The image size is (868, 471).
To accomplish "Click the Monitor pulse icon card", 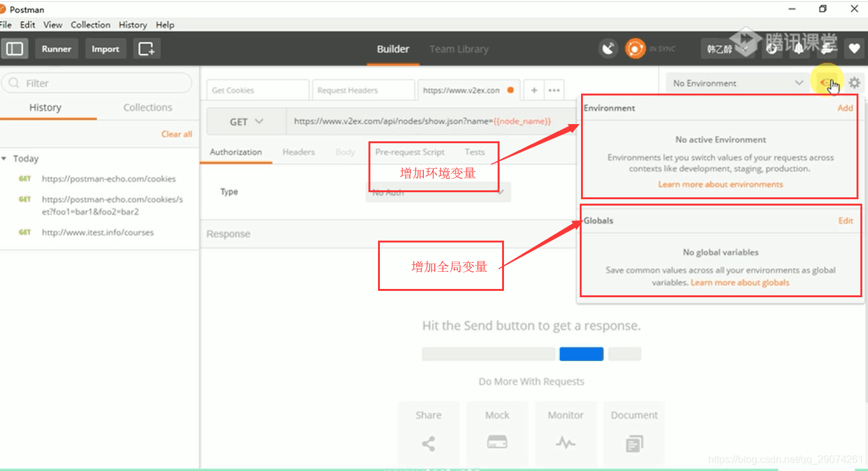I will [x=566, y=433].
